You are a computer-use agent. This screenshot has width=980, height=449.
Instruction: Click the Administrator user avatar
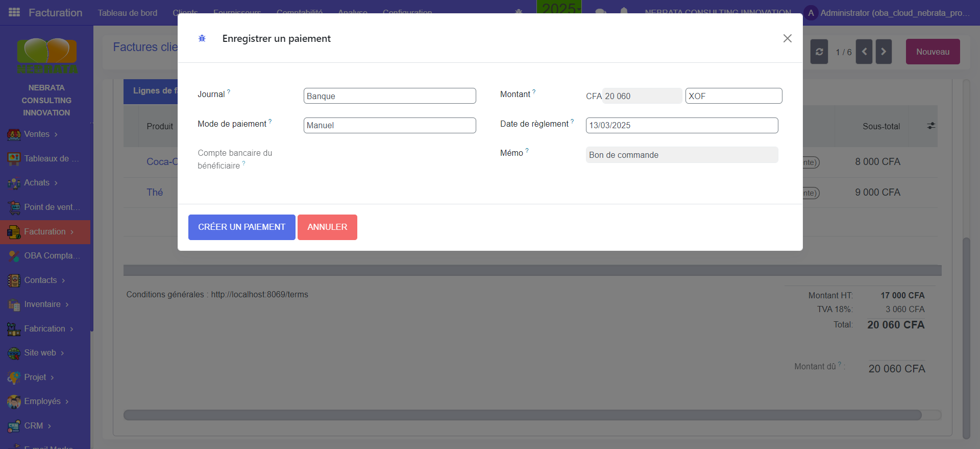(811, 13)
